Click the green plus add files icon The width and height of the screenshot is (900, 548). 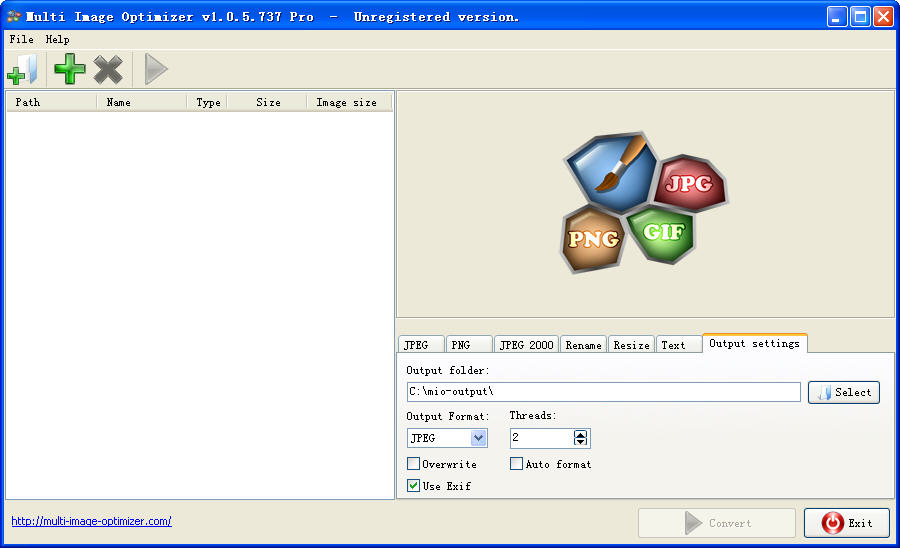(69, 69)
